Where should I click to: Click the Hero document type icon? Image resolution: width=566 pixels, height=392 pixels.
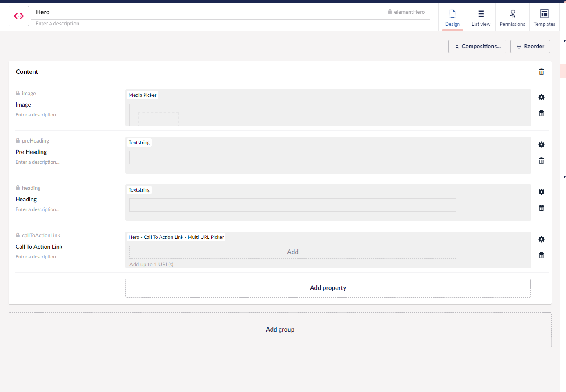pyautogui.click(x=19, y=16)
